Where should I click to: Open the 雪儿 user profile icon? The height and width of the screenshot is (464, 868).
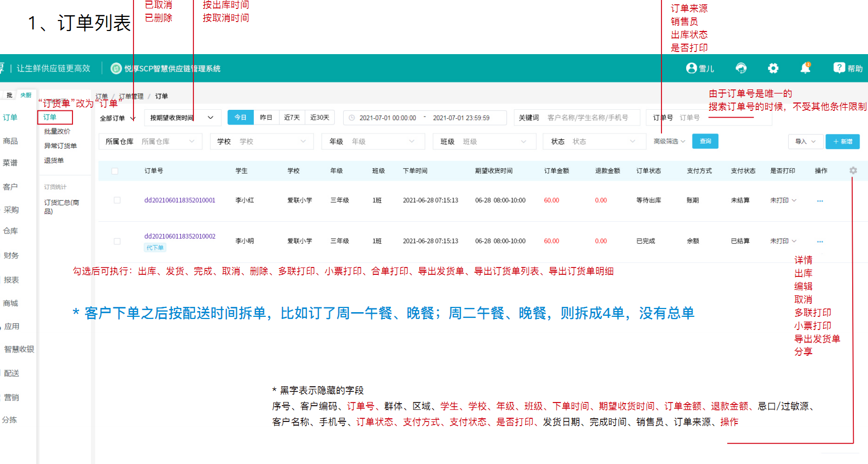coord(691,68)
